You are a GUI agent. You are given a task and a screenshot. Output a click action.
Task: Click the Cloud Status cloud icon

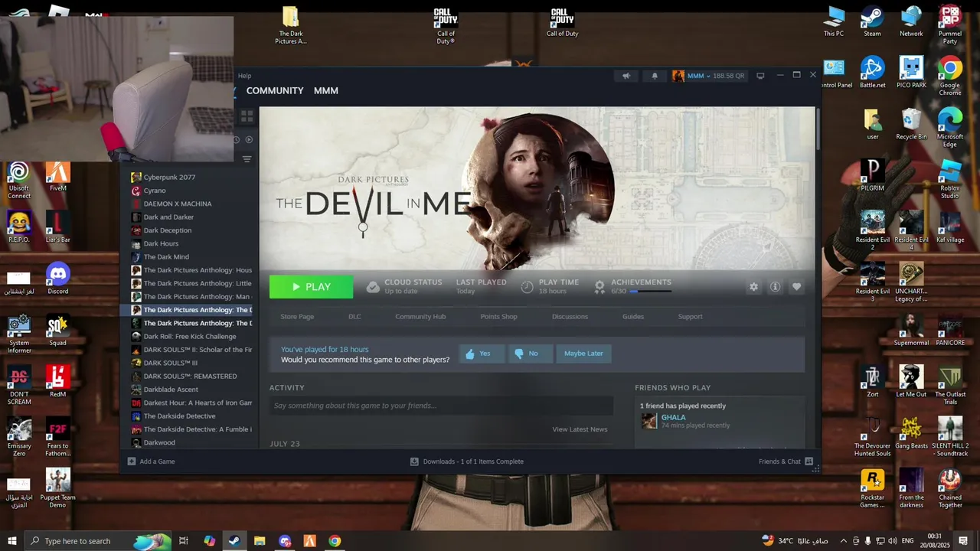click(x=373, y=287)
